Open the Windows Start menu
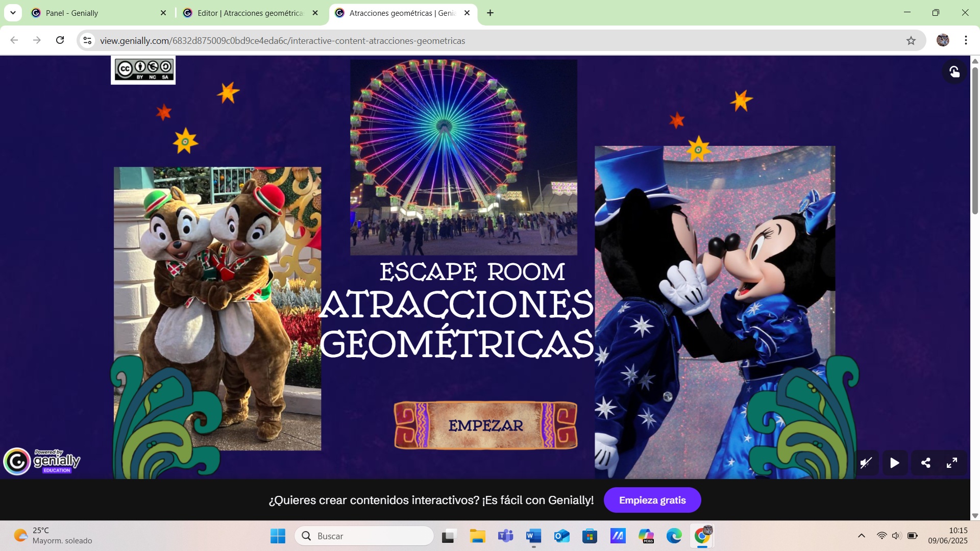 click(278, 536)
